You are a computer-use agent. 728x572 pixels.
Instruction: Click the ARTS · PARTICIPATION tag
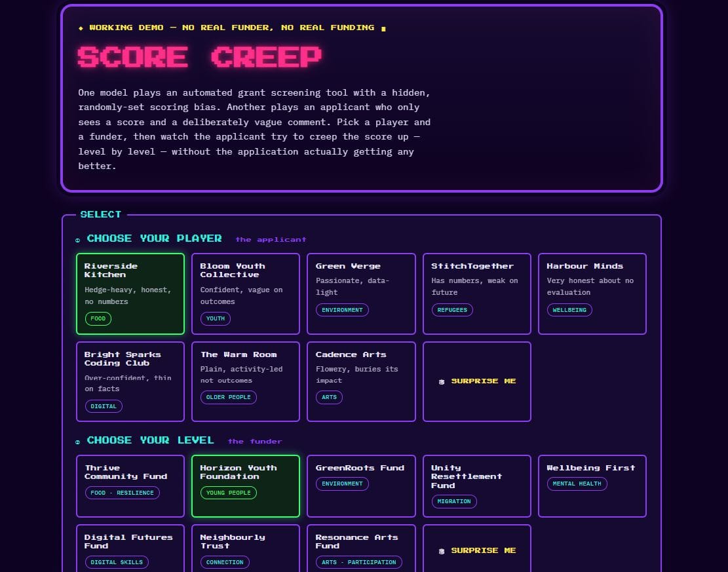(359, 562)
